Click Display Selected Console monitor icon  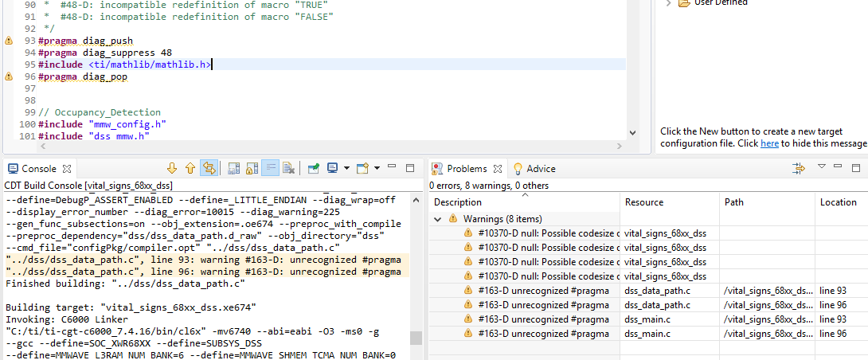coord(332,168)
